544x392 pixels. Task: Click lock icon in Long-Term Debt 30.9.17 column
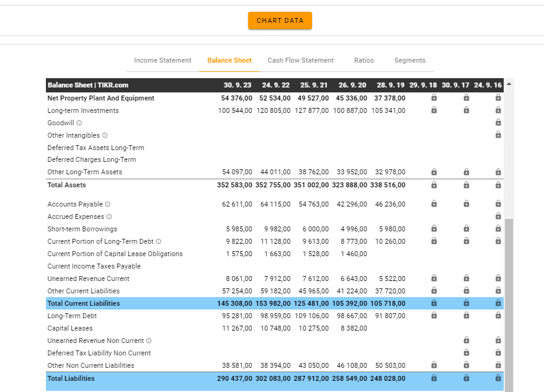tap(466, 316)
